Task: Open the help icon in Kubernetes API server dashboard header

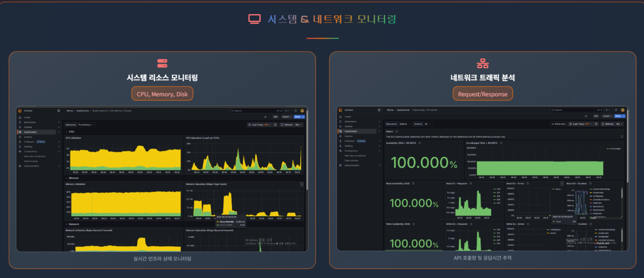Action: point(616,110)
